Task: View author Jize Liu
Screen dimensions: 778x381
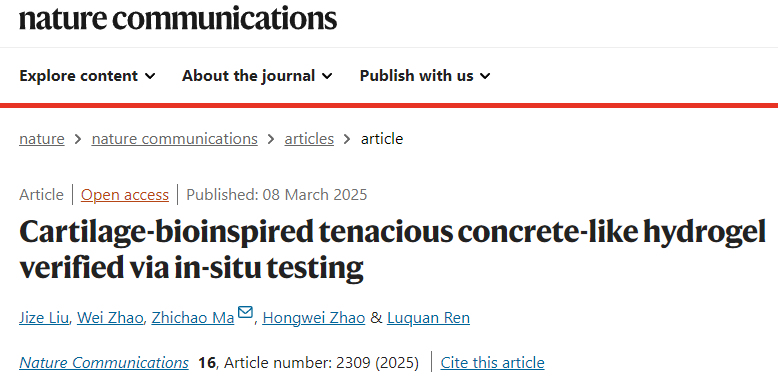Action: [x=44, y=318]
